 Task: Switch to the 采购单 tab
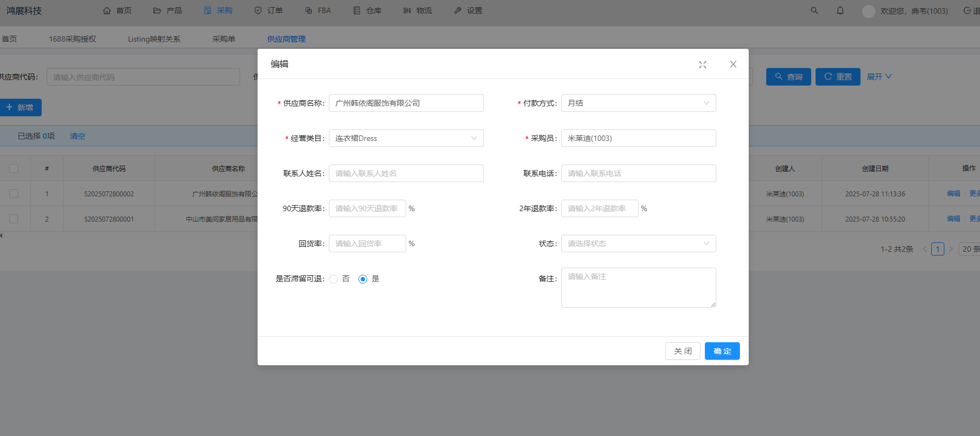point(224,39)
